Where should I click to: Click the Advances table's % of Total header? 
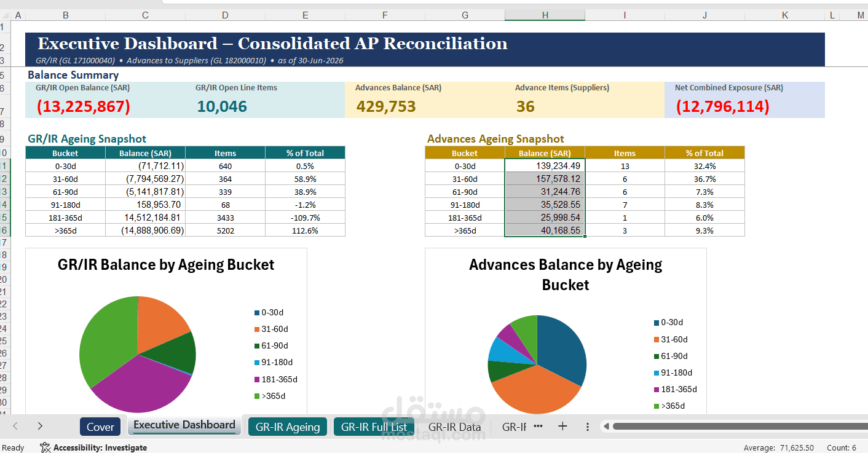704,153
